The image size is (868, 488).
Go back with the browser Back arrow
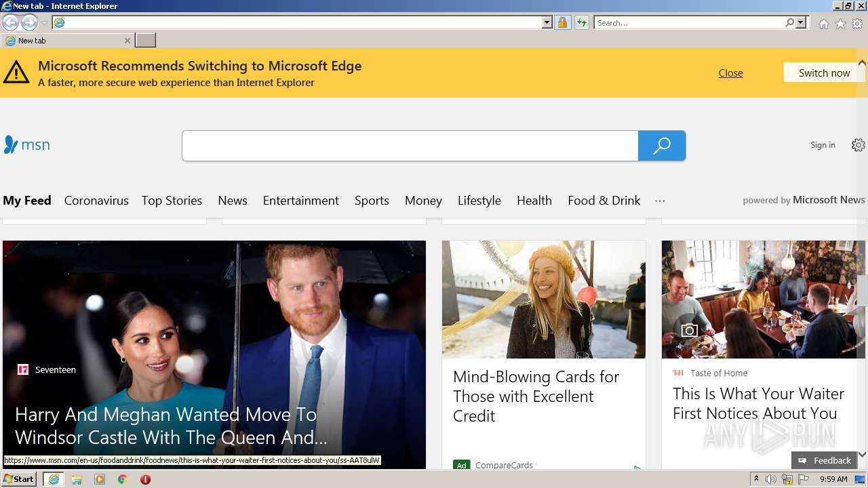click(x=10, y=22)
